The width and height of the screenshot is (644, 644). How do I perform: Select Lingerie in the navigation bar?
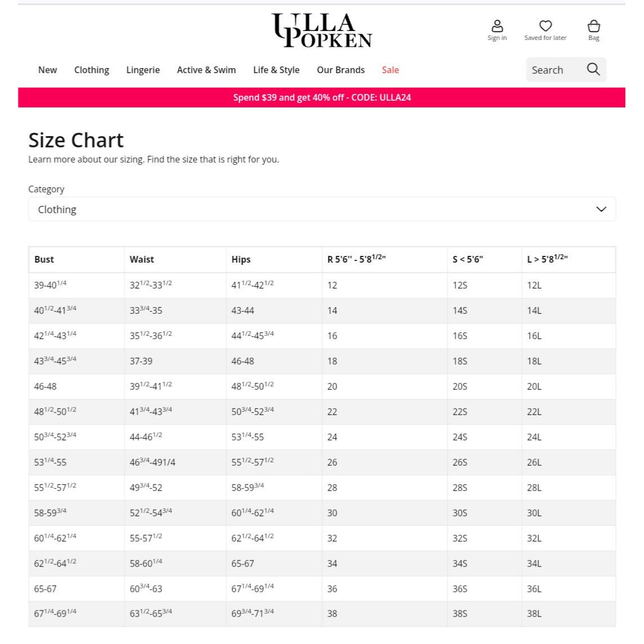click(x=143, y=70)
